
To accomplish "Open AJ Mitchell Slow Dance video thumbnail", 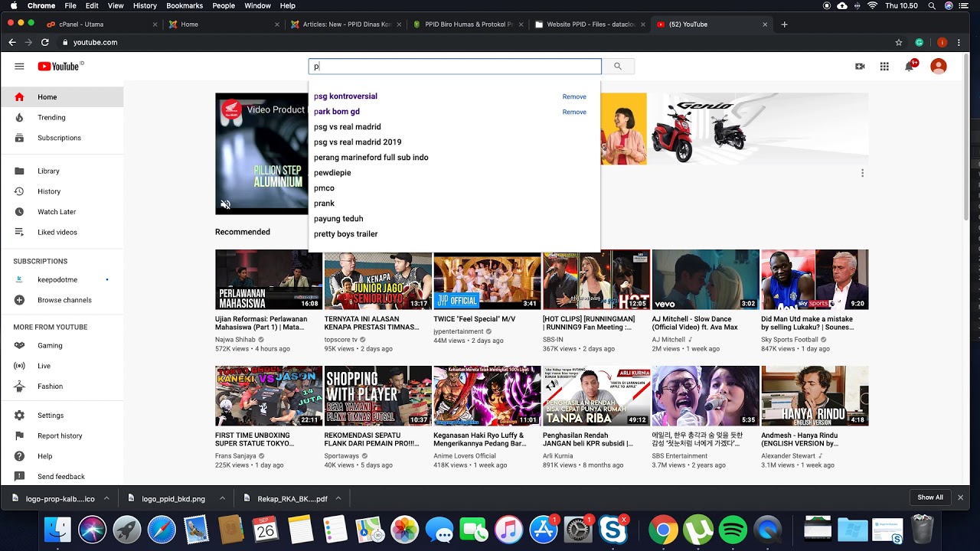I will (705, 279).
